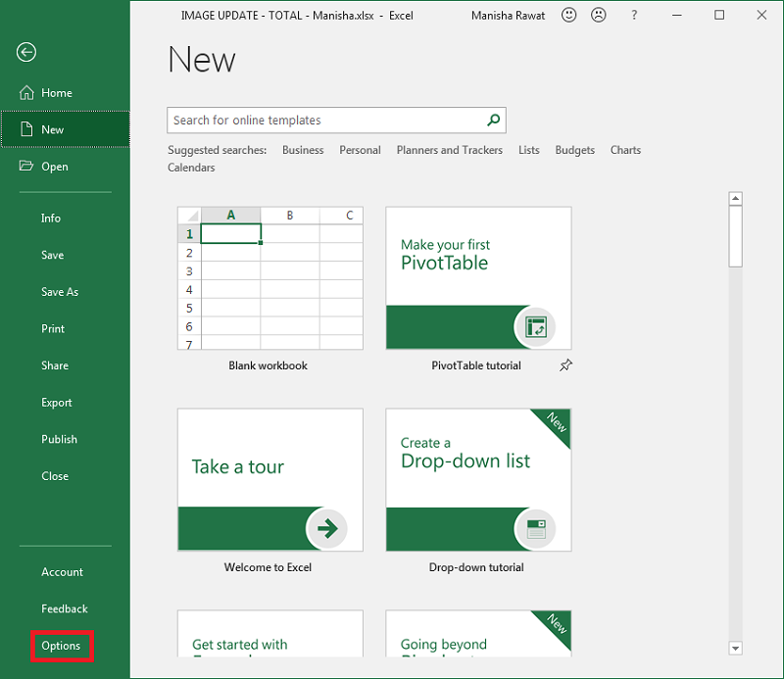
Task: Click the Budgets suggested search
Action: click(575, 150)
